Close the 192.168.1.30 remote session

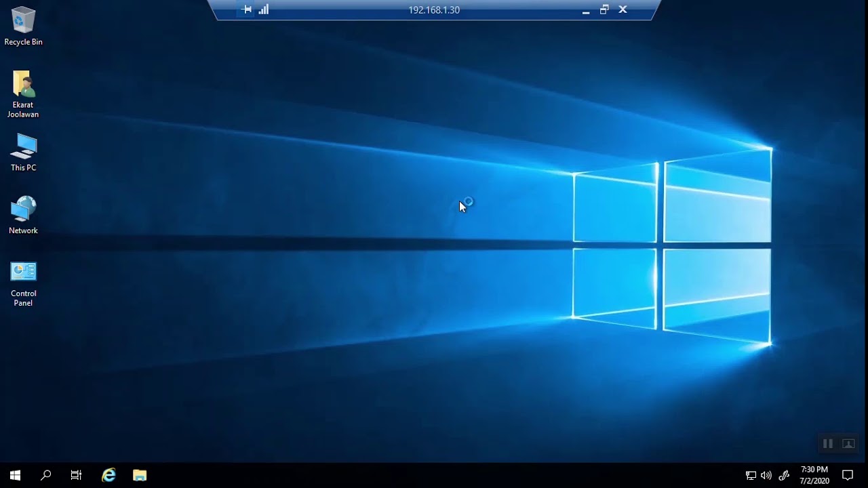tap(623, 9)
